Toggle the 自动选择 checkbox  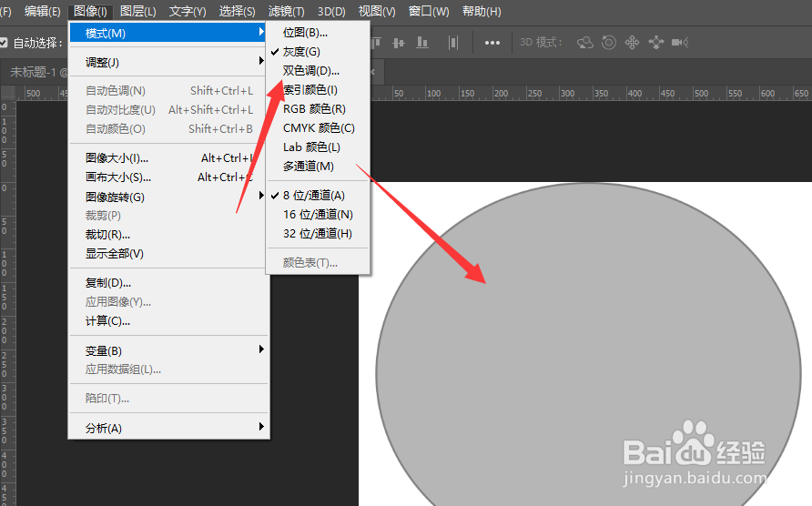click(x=4, y=43)
